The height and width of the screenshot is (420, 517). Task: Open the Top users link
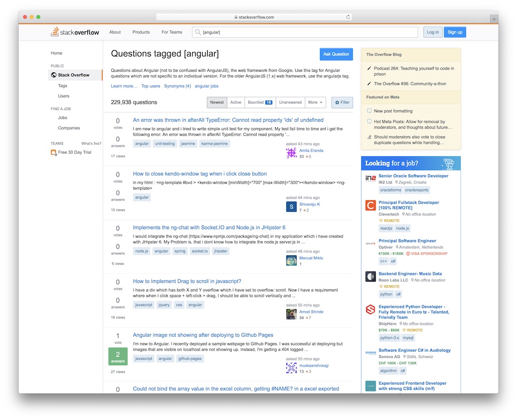point(151,86)
